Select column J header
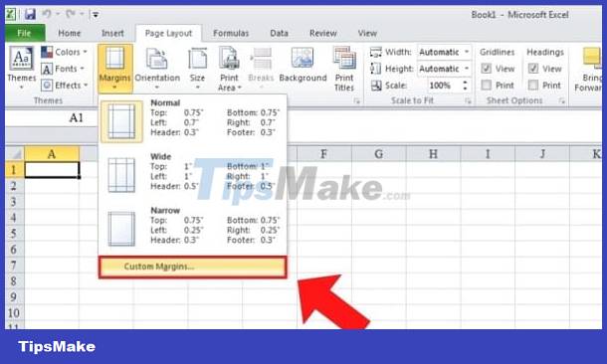607x364 pixels. click(542, 154)
